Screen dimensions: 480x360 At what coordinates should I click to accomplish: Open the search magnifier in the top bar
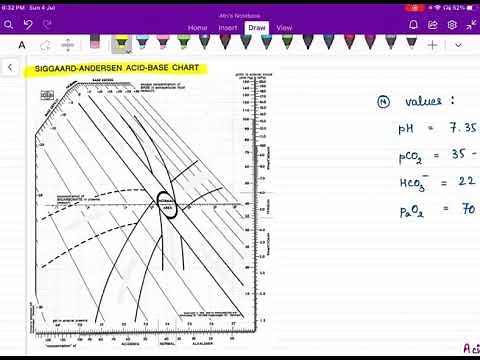click(x=8, y=25)
